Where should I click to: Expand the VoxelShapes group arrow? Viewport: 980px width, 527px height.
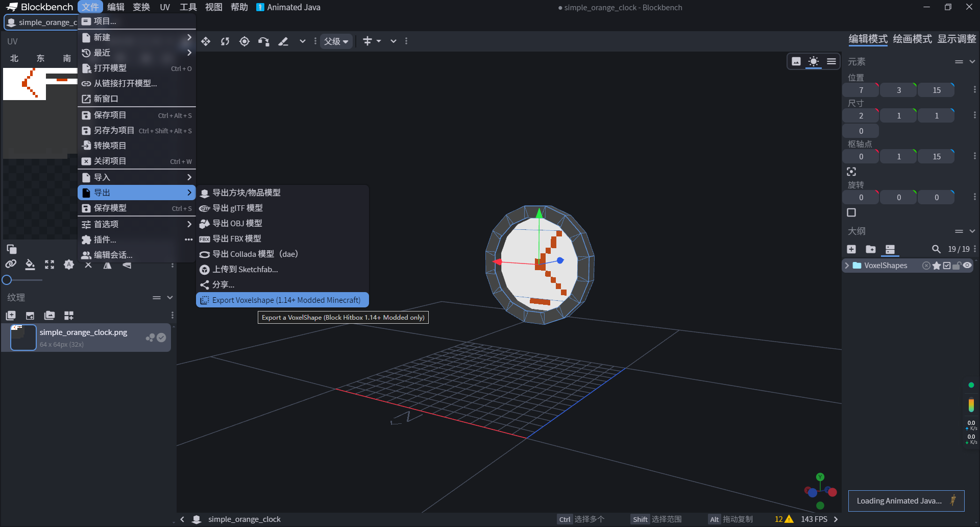coord(847,266)
